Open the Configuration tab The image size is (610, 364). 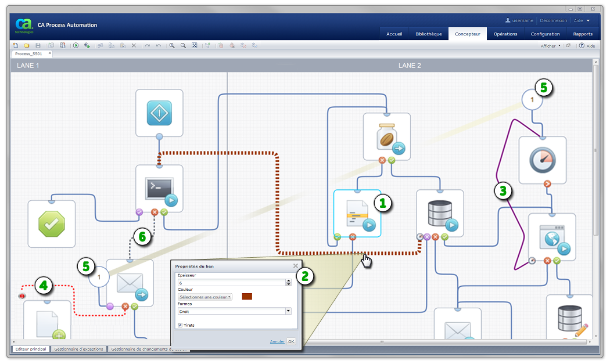545,34
